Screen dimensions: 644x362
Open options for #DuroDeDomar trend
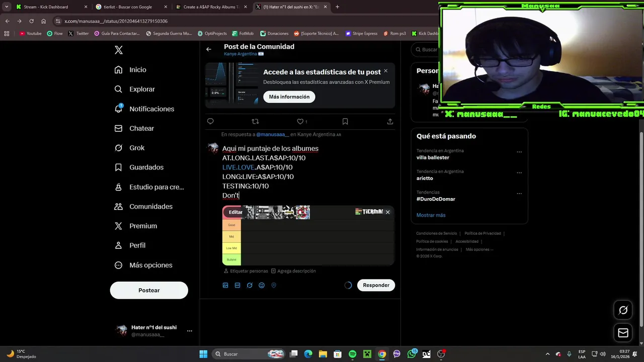coord(519,194)
